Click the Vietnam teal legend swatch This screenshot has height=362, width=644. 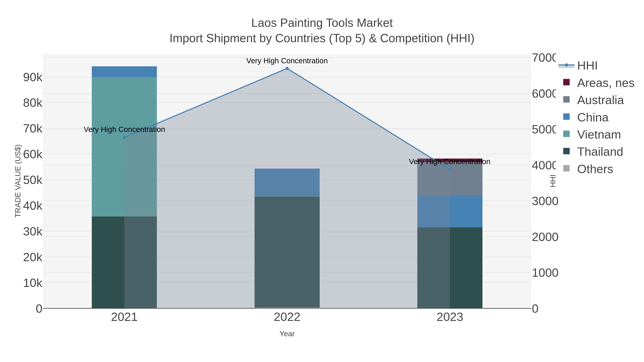pos(567,134)
